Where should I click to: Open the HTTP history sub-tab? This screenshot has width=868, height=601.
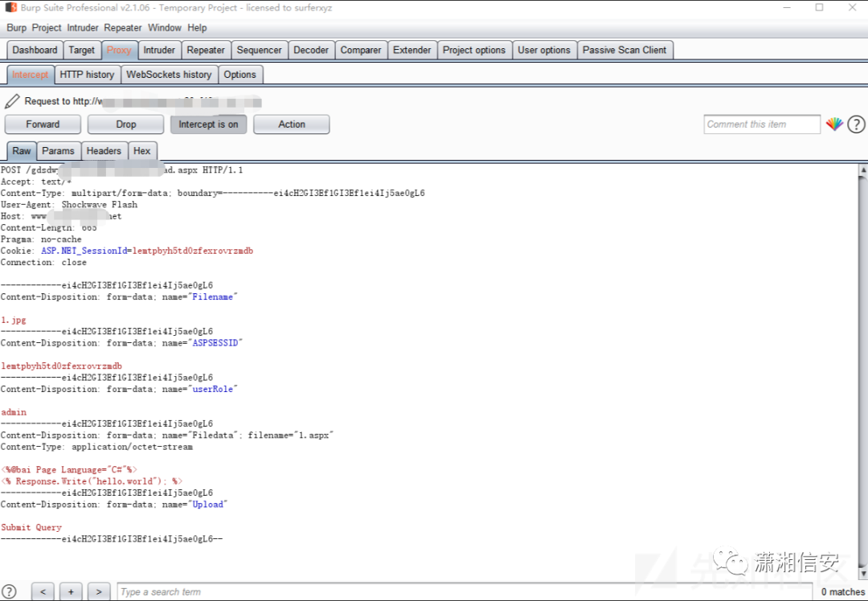pyautogui.click(x=87, y=75)
